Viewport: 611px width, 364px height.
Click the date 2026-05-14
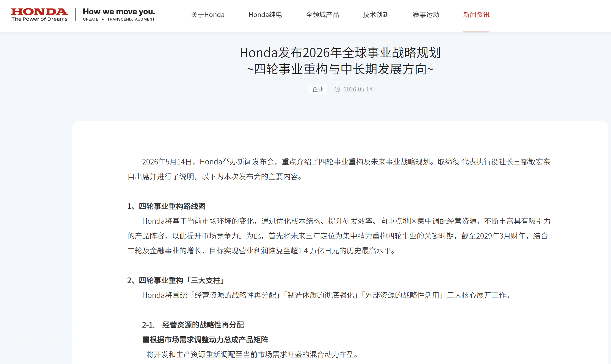point(358,89)
